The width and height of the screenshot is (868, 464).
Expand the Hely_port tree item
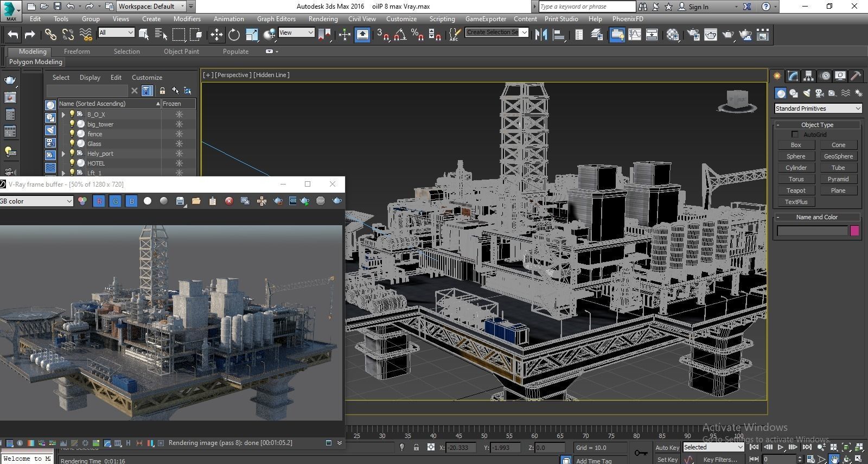point(63,154)
